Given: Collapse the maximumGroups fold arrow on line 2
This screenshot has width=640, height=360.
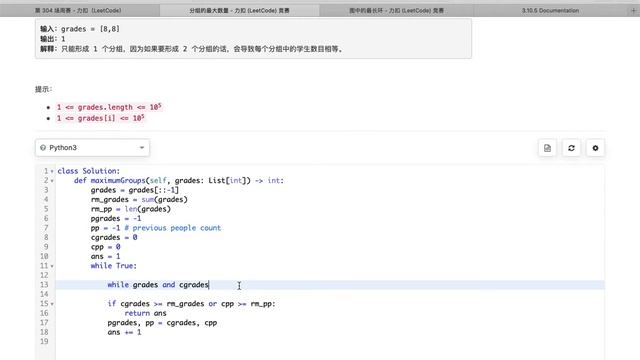Looking at the screenshot, I should (52, 181).
